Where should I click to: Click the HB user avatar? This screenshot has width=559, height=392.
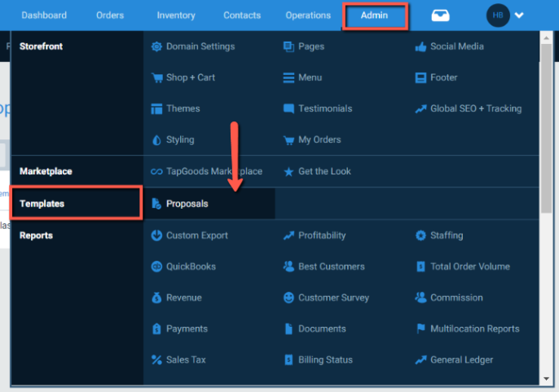(x=498, y=15)
